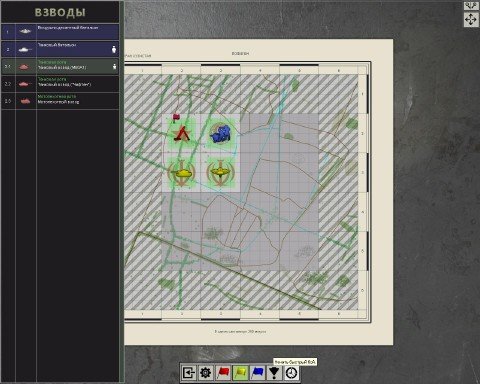Select the blue flag button
The height and width of the screenshot is (384, 480).
[x=257, y=372]
